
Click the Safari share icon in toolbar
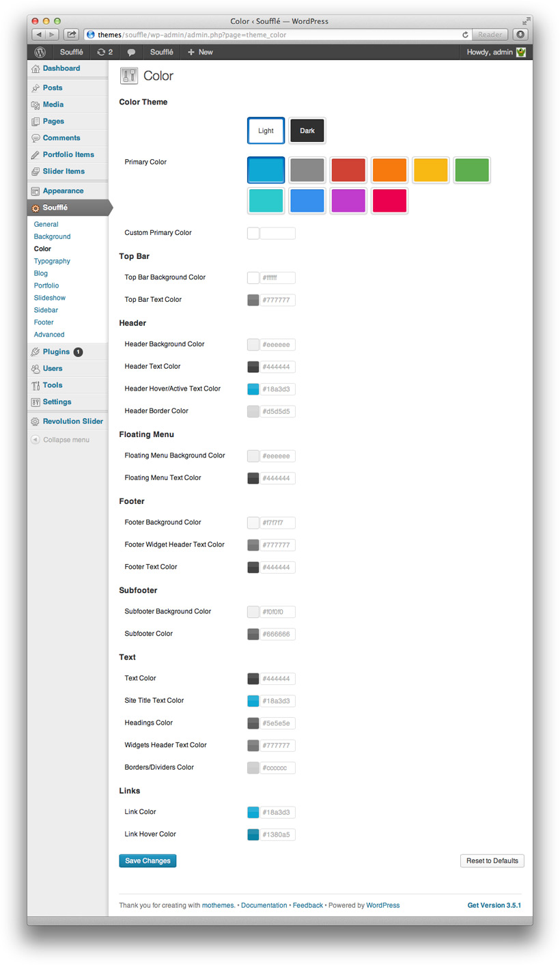[71, 34]
